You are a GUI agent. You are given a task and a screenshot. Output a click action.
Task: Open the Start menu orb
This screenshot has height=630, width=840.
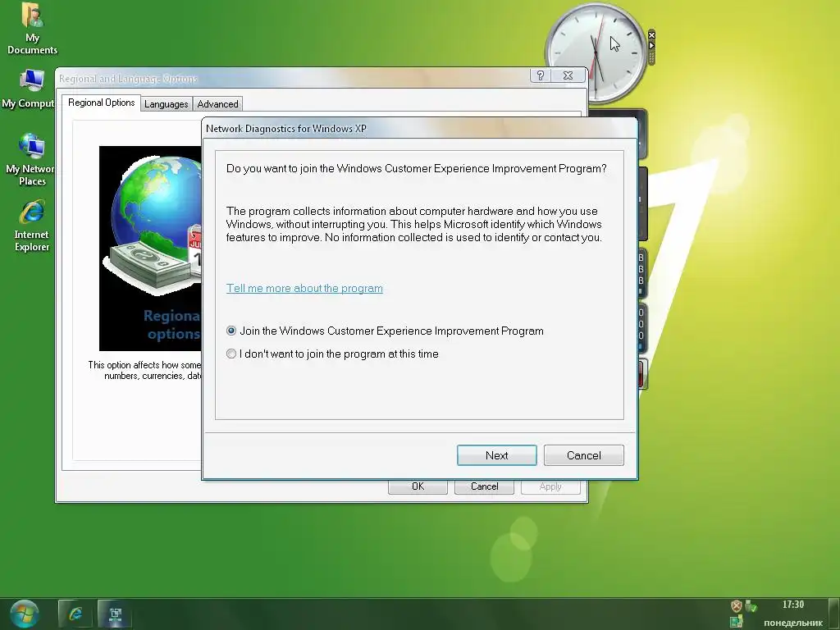coord(24,614)
